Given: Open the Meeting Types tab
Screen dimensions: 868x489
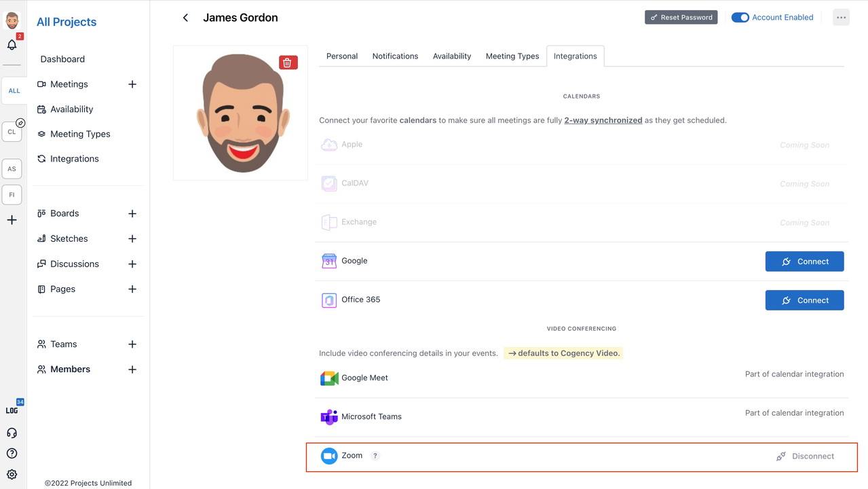Looking at the screenshot, I should (x=512, y=56).
